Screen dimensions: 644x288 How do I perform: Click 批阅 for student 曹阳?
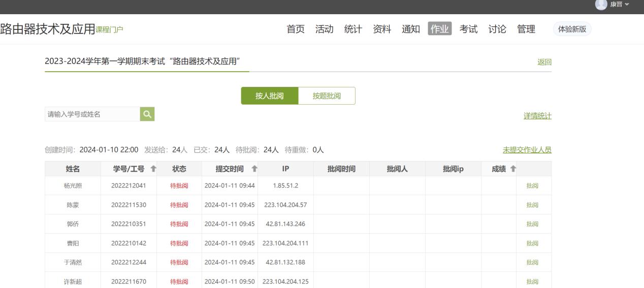[x=532, y=243]
